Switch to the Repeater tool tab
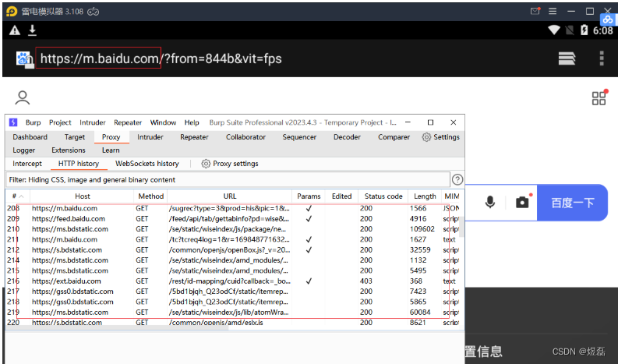 pyautogui.click(x=194, y=137)
